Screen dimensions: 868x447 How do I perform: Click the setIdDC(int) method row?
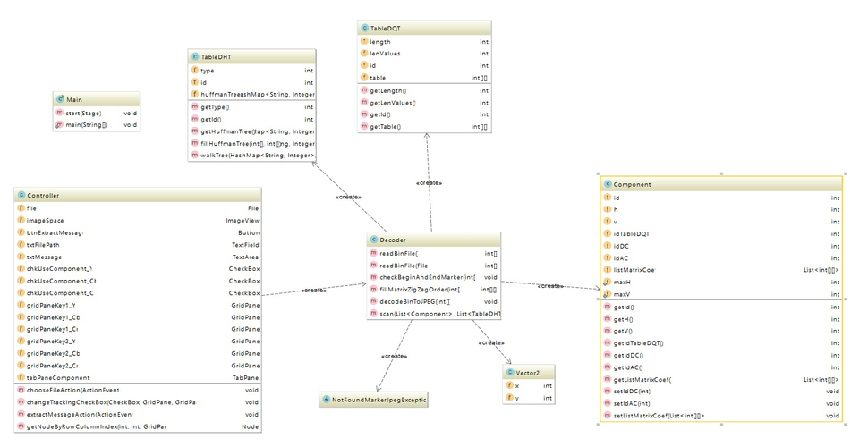[722, 392]
